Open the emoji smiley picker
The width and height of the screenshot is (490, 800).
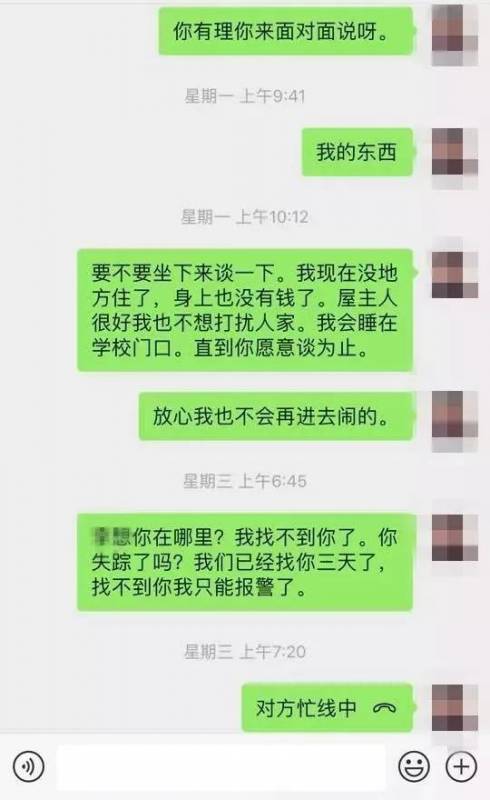point(413,766)
